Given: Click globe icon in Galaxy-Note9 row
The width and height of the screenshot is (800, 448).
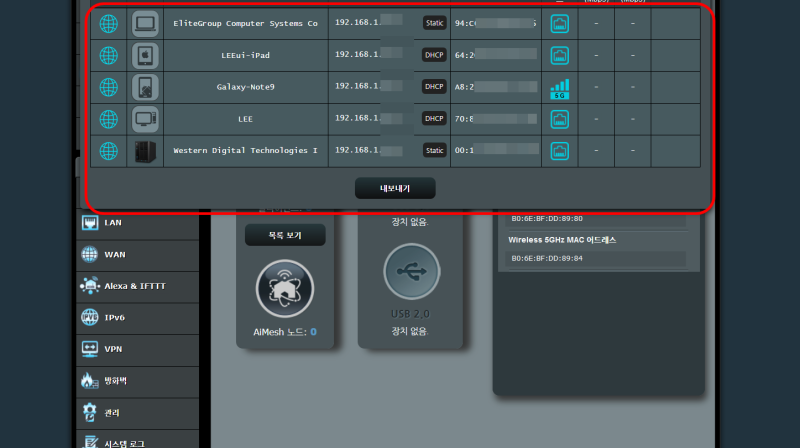Looking at the screenshot, I should [x=109, y=87].
